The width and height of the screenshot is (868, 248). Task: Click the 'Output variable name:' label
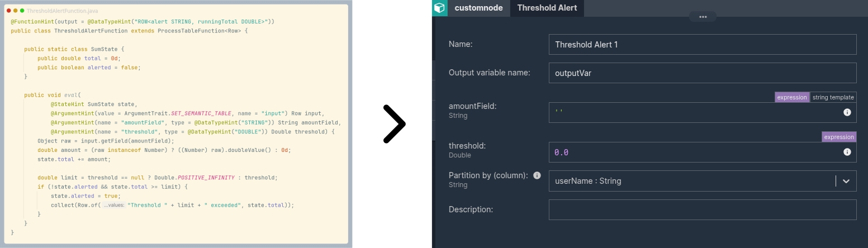tap(490, 73)
